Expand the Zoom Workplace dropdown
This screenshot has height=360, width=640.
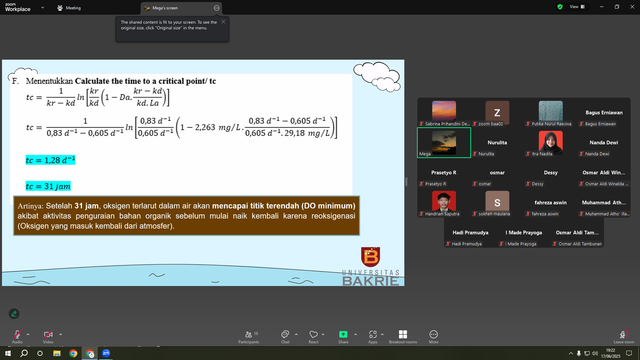click(42, 8)
